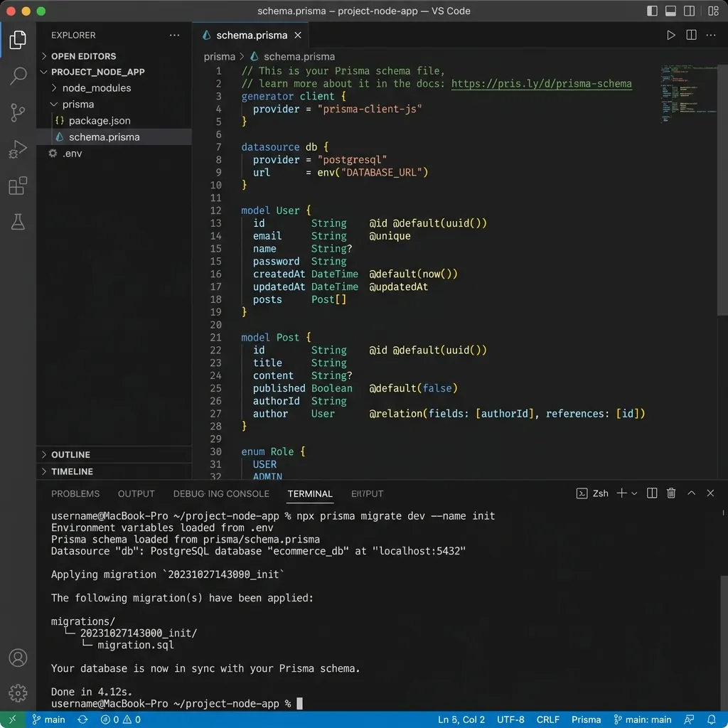This screenshot has height=728, width=728.
Task: Click the main: main status bar item
Action: pyautogui.click(x=643, y=719)
